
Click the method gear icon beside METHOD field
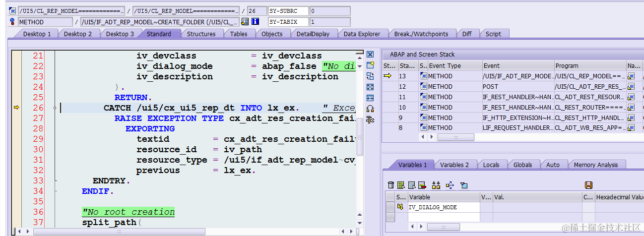coord(12,22)
